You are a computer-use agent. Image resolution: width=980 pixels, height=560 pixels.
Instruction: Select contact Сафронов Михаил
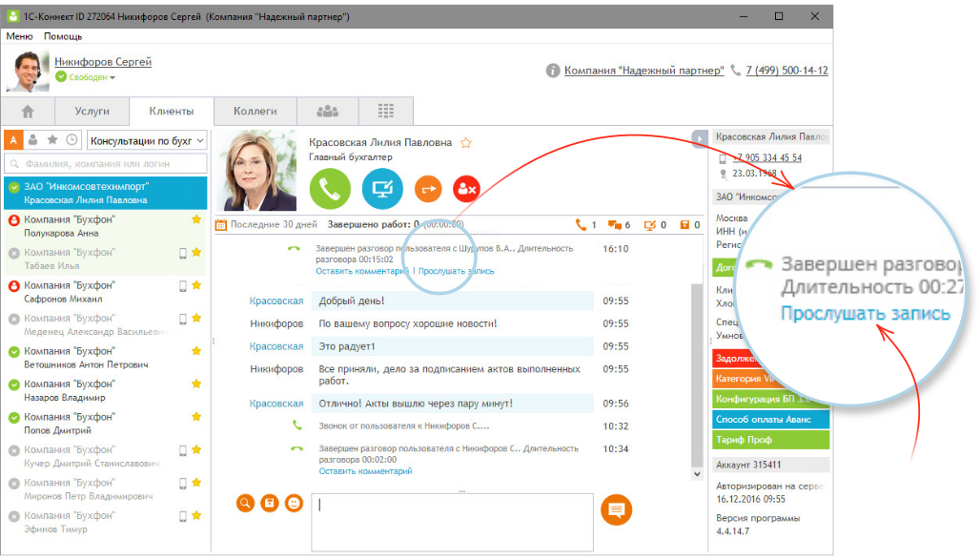[106, 292]
